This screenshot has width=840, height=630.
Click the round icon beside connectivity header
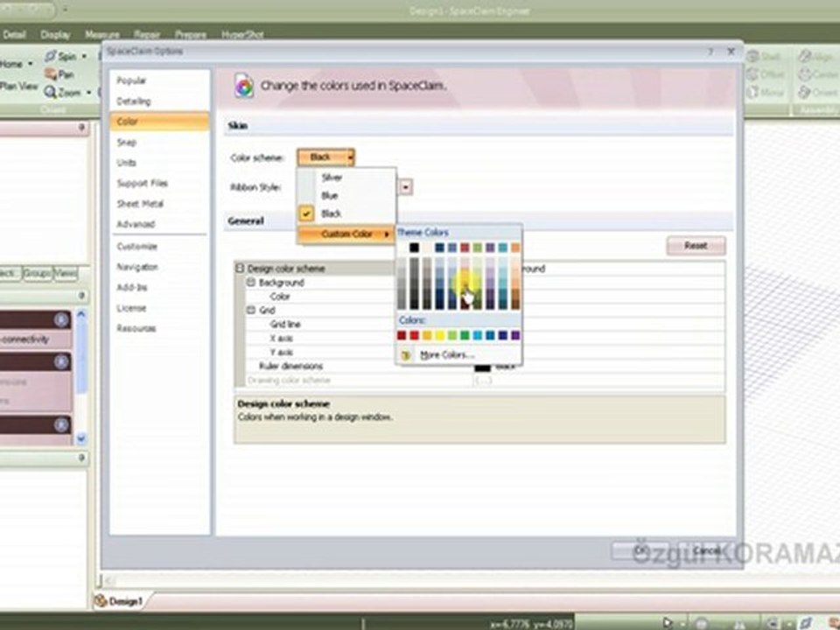pos(61,320)
